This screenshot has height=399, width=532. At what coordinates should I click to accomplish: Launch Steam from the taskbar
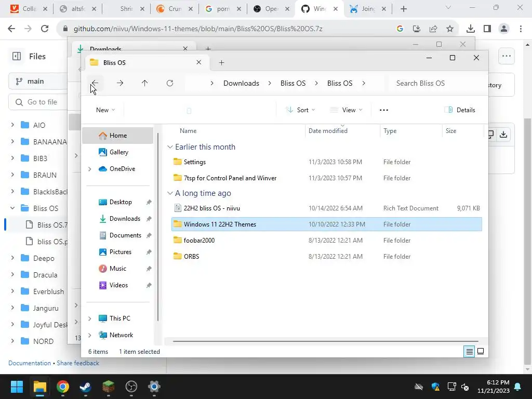point(86,387)
